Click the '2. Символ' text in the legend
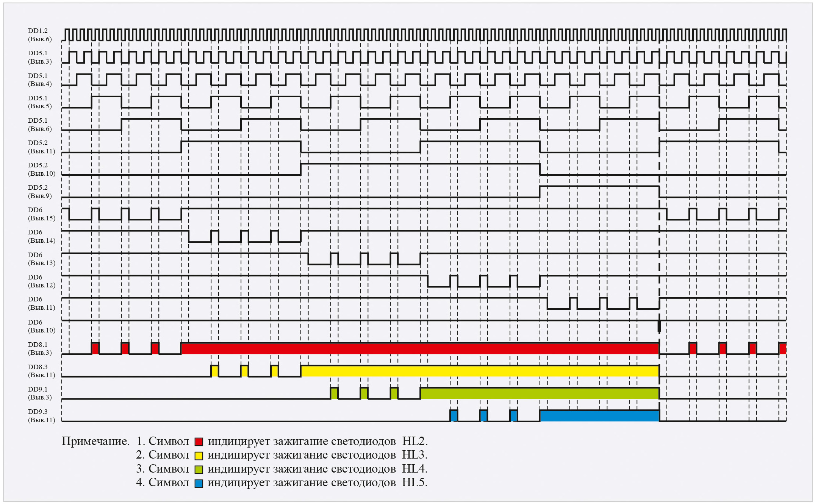815x504 pixels. point(163,455)
